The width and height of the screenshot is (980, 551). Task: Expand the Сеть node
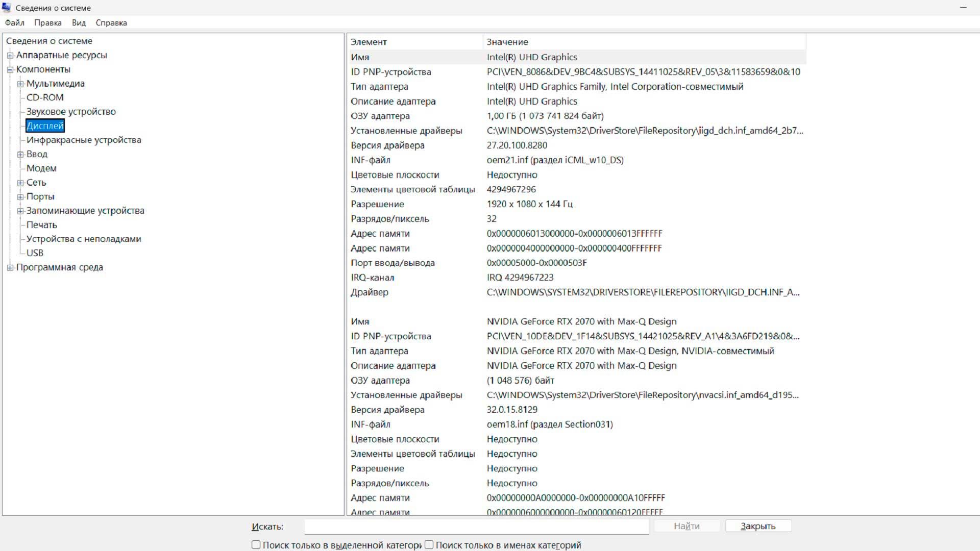point(20,183)
